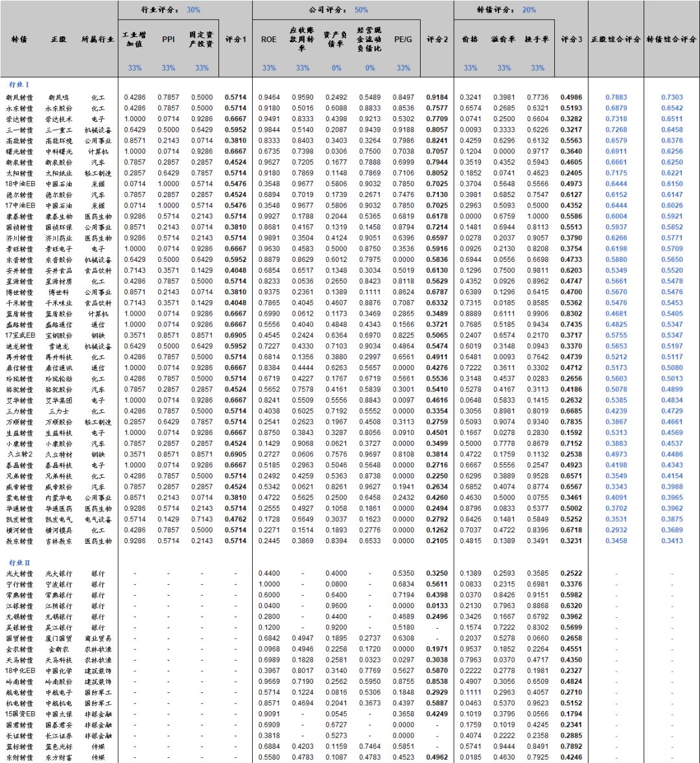Click the 久立转2 bond cell
This screenshot has height=763, width=700.
[x=19, y=454]
